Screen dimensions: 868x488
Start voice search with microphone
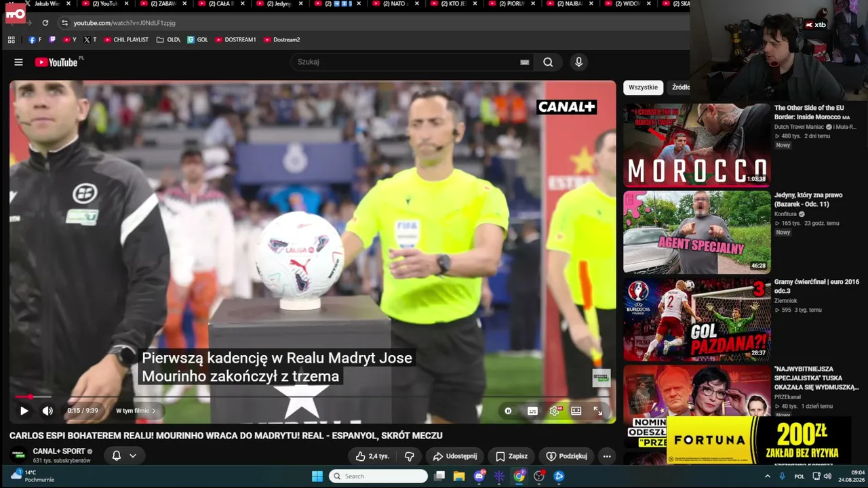[x=578, y=62]
